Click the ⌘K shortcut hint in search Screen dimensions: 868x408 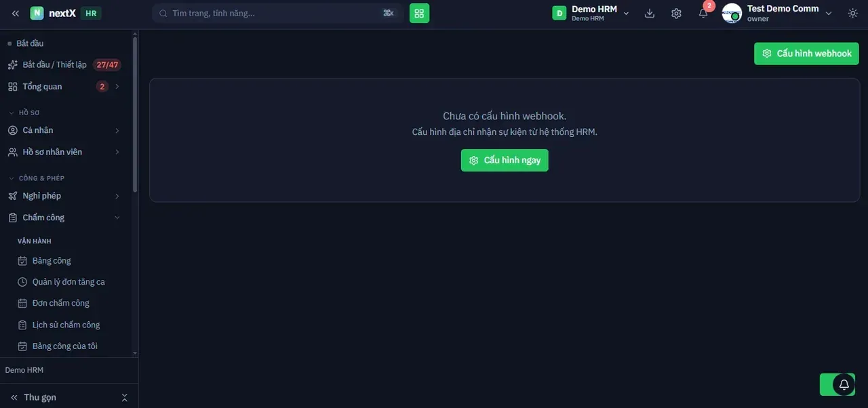click(389, 13)
